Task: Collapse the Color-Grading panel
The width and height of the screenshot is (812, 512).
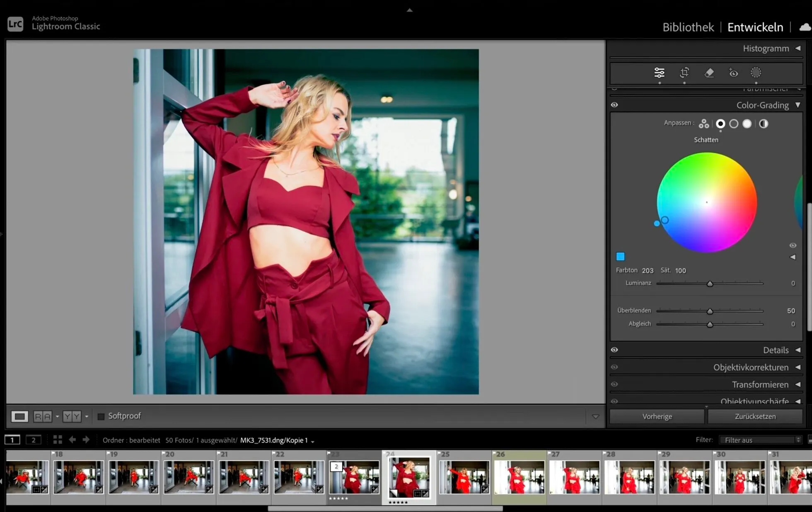Action: [797, 105]
